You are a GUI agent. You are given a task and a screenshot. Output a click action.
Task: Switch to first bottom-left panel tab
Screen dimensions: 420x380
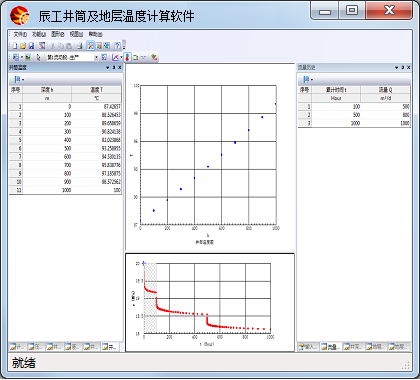(18, 347)
